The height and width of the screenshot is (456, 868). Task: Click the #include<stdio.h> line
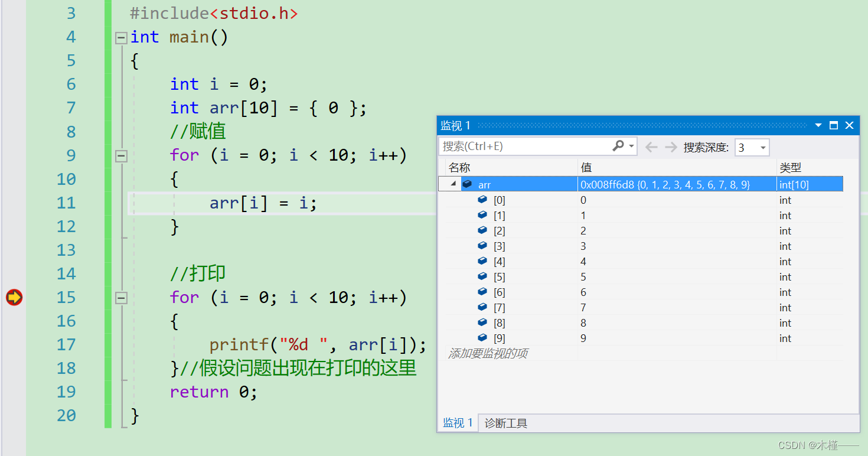214,14
